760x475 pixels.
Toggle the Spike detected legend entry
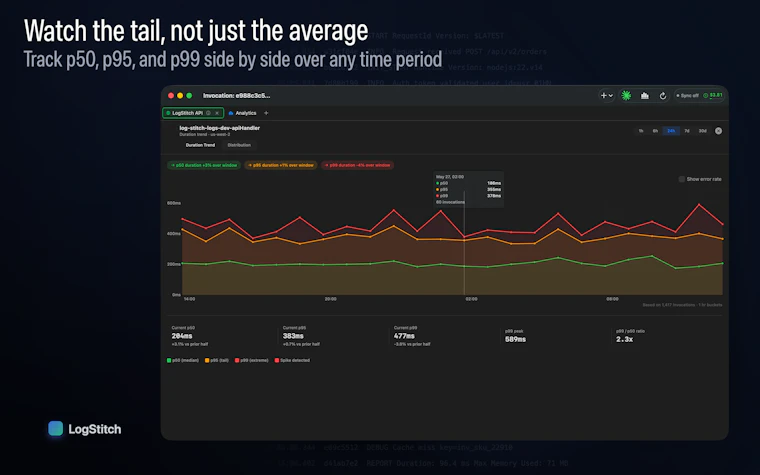click(292, 360)
